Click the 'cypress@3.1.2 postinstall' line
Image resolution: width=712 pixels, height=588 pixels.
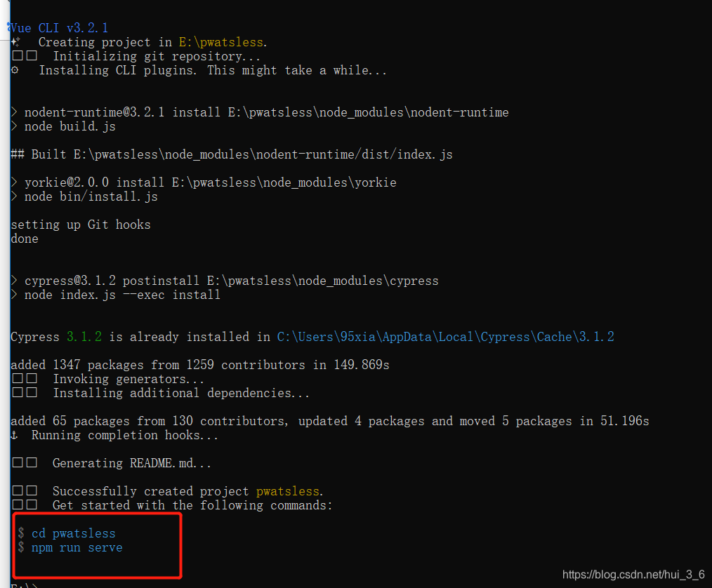pos(225,281)
